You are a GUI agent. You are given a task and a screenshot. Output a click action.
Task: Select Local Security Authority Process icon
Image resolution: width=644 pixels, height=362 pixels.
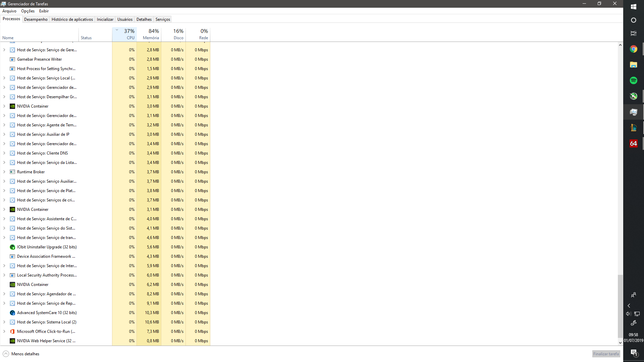(12, 275)
